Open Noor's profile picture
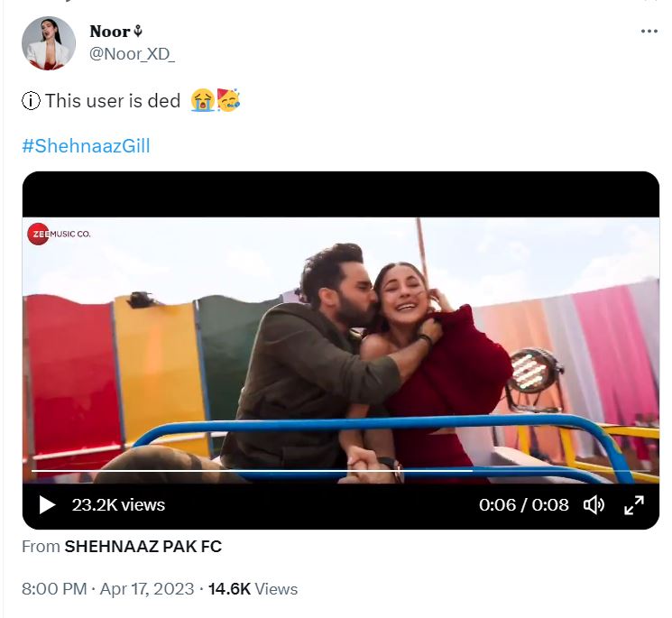The width and height of the screenshot is (672, 618). [x=49, y=42]
